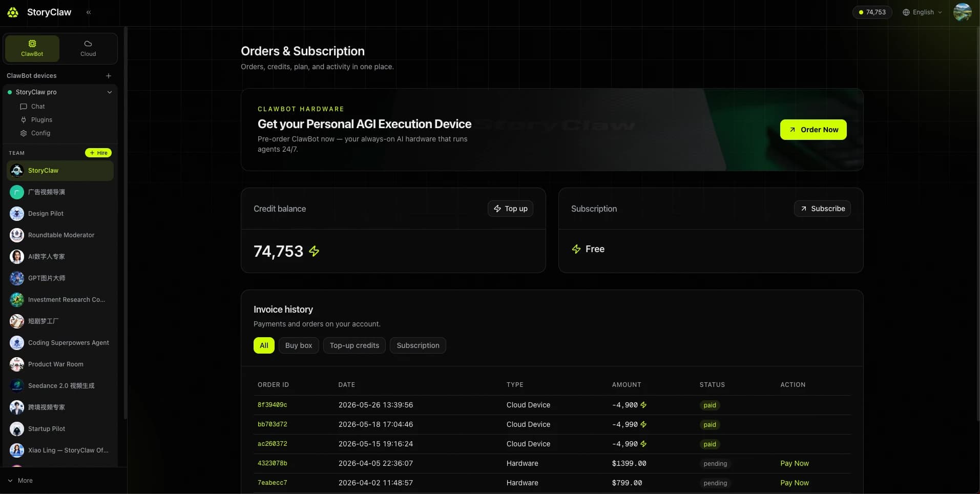
Task: Select the Product War Room avatar
Action: tap(17, 364)
